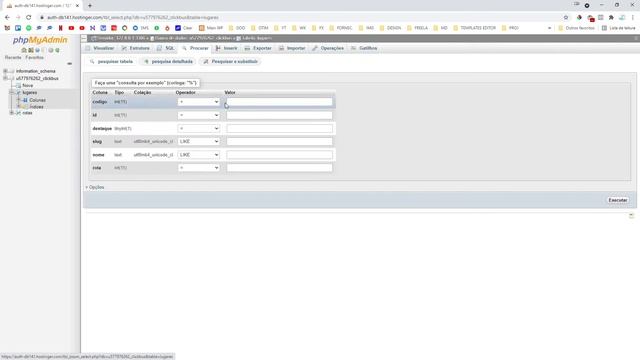This screenshot has height=360, width=640.
Task: Open the Chrome menu three dots
Action: tap(633, 18)
